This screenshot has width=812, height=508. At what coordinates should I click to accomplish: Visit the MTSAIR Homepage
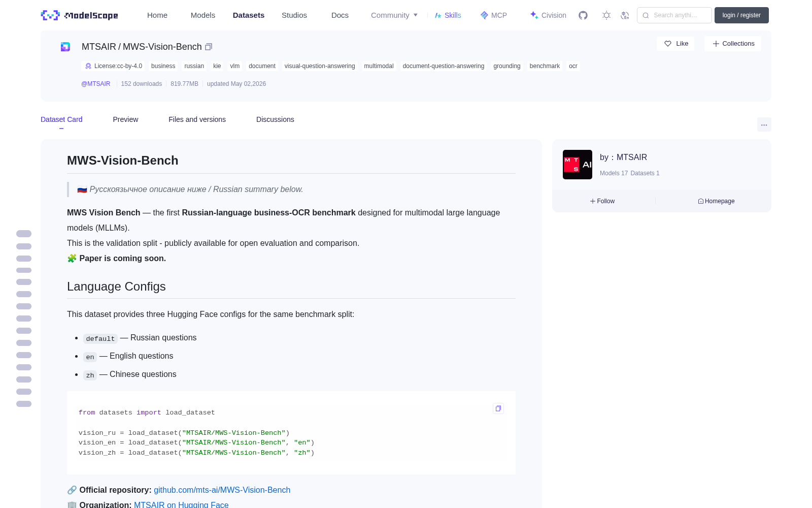(x=716, y=201)
